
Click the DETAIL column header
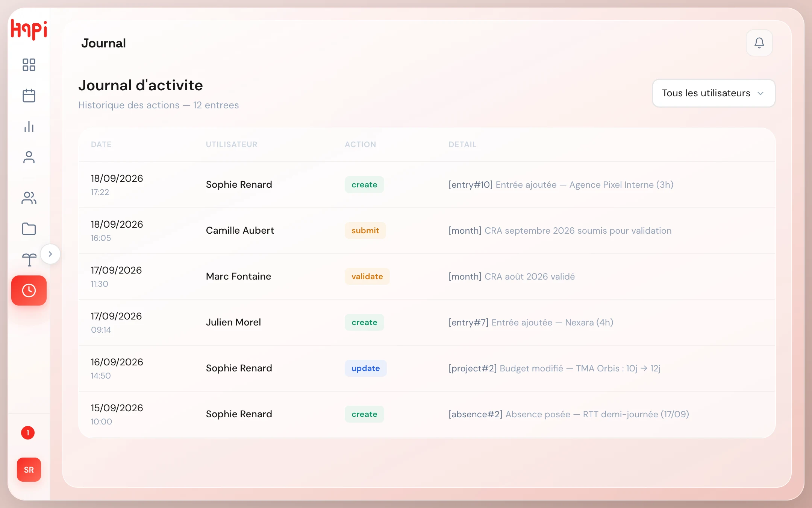[462, 144]
